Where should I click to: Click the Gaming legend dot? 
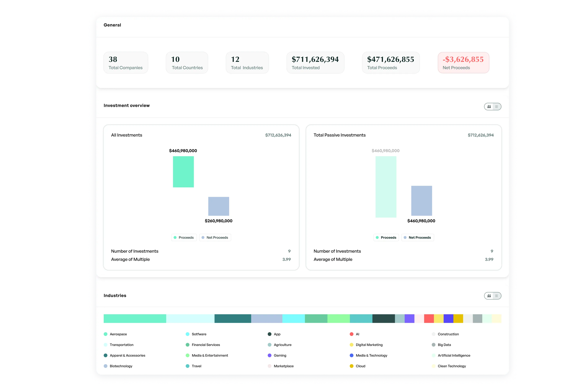pyautogui.click(x=270, y=355)
